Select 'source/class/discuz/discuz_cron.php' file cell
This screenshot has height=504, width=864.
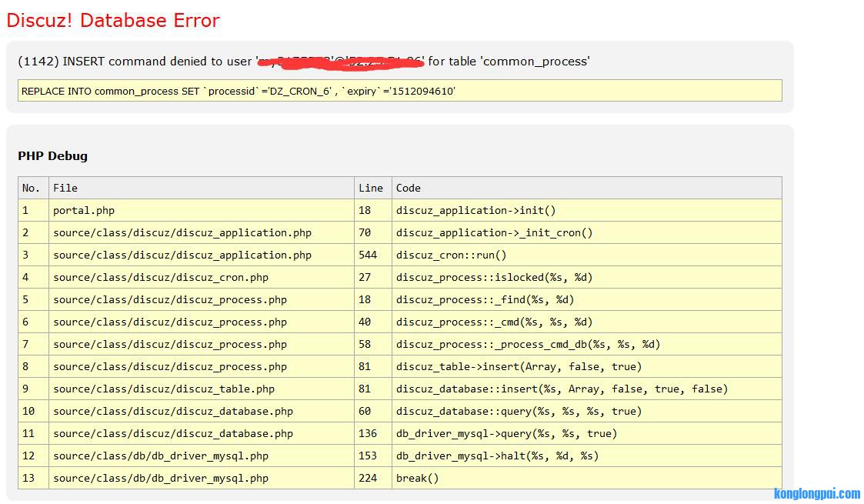pos(201,277)
